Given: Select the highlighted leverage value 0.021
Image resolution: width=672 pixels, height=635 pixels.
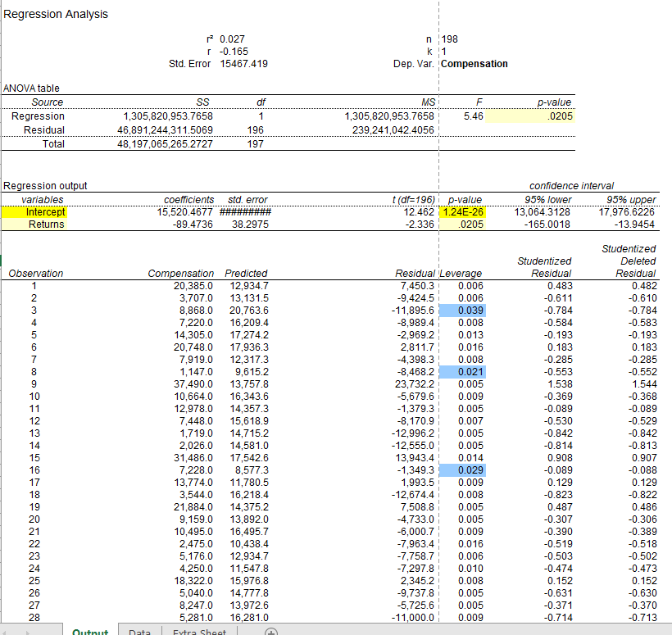Looking at the screenshot, I should 462,372.
